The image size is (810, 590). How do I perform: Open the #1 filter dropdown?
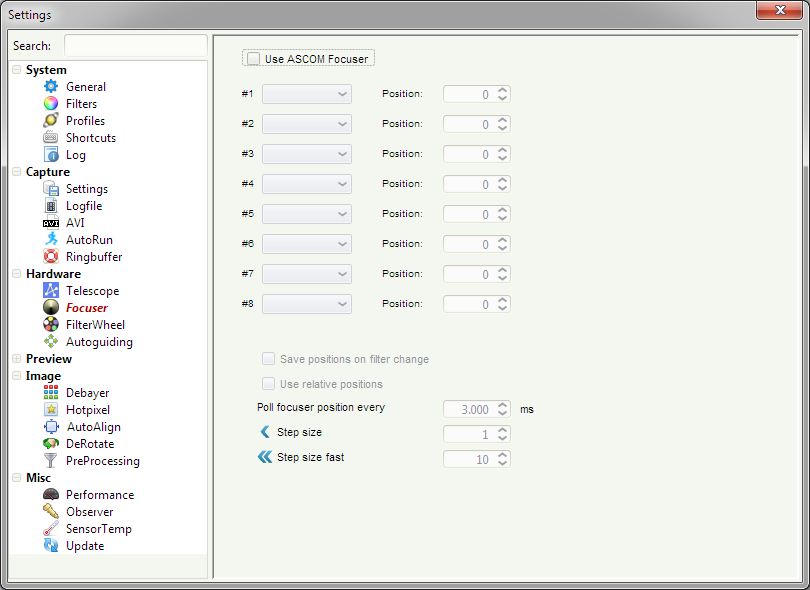307,94
